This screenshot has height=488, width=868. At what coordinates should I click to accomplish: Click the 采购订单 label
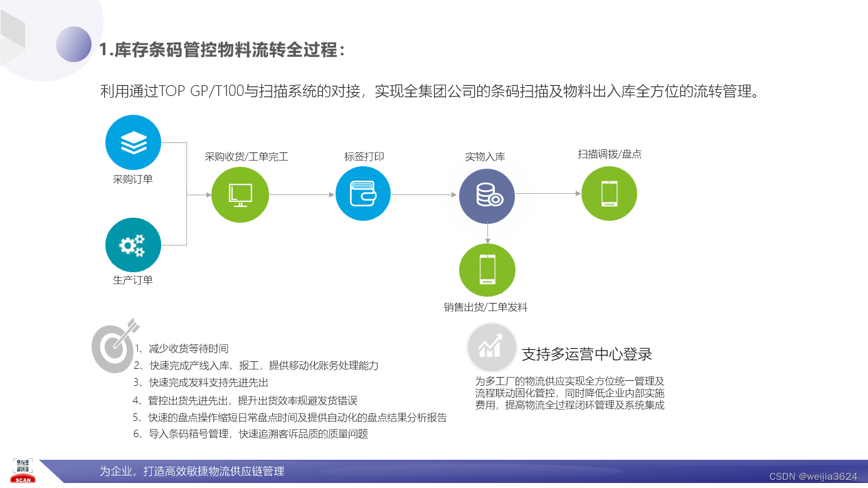point(133,179)
